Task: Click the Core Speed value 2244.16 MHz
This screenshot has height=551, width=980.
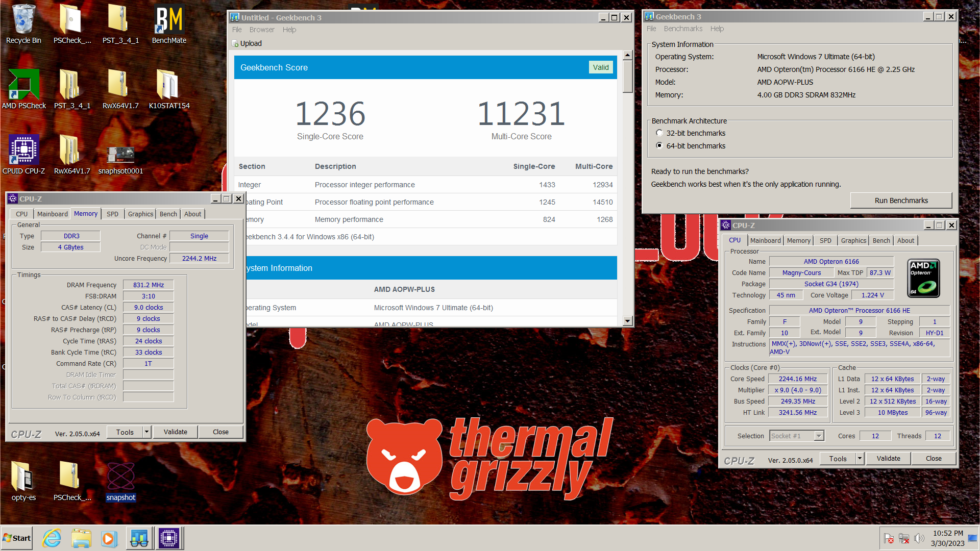Action: coord(798,379)
